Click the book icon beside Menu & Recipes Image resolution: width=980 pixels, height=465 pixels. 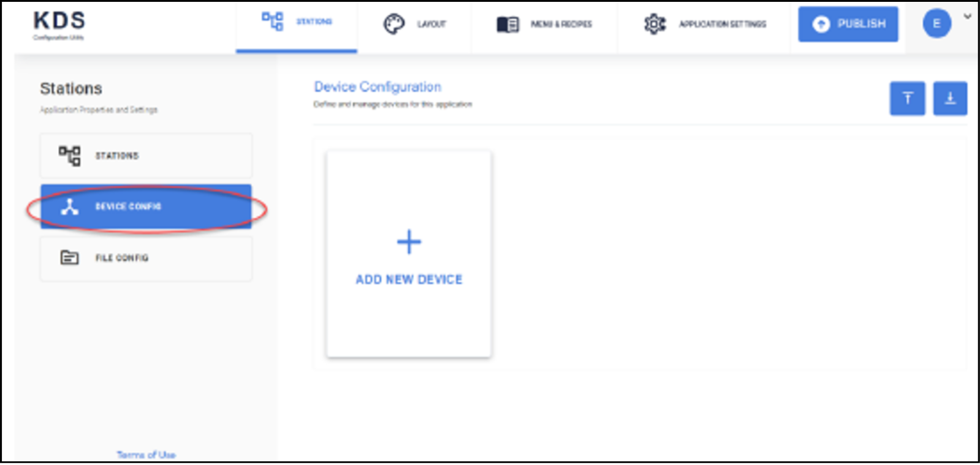pos(507,25)
